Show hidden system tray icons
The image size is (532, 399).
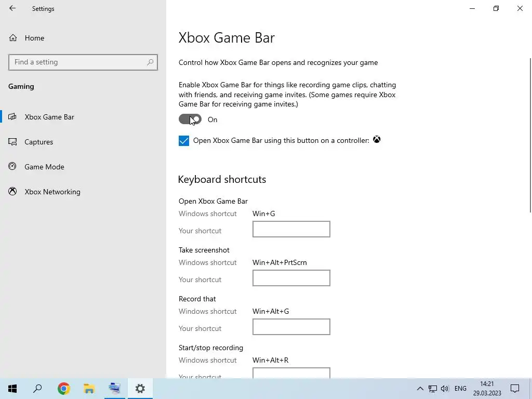[420, 389]
